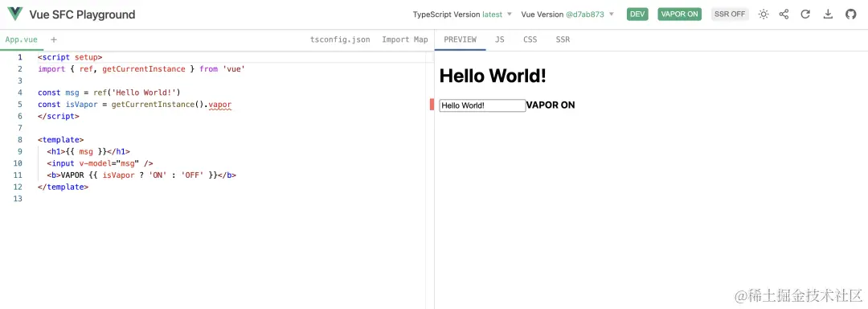Click the 'OFF' string on line 11
Screen dimensions: 868x309
(192, 175)
